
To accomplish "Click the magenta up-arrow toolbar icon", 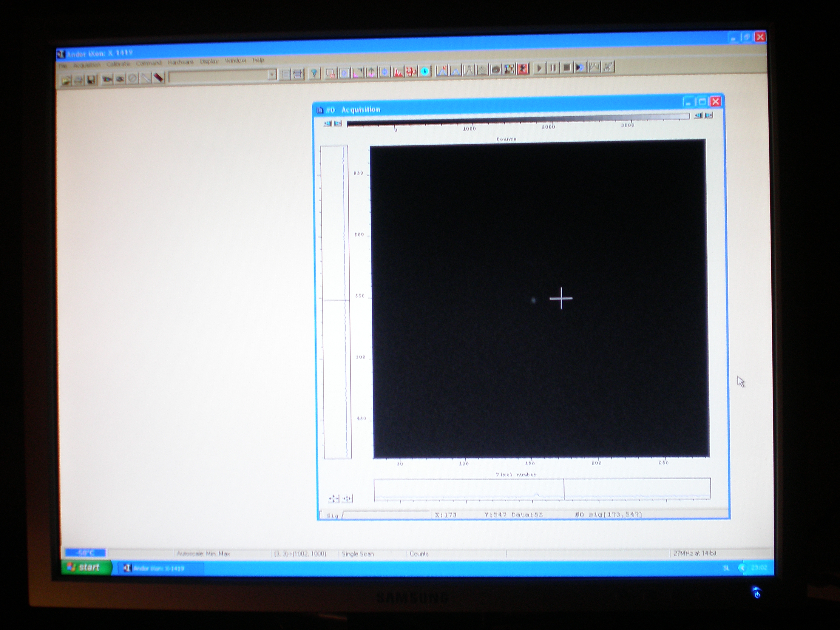I will pyautogui.click(x=371, y=72).
